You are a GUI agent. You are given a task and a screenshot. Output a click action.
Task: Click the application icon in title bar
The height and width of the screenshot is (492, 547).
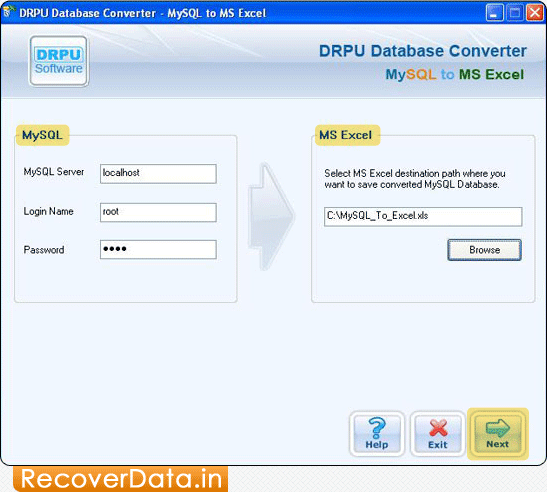(x=8, y=13)
